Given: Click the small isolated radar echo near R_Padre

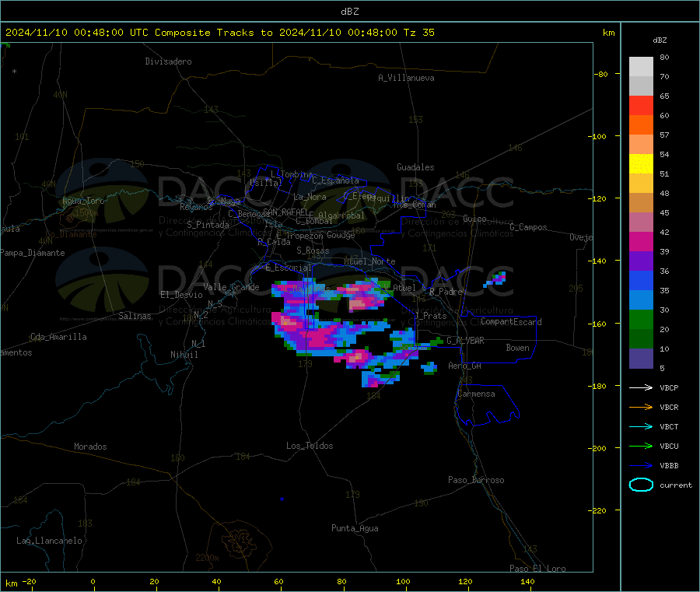Looking at the screenshot, I should (x=495, y=279).
